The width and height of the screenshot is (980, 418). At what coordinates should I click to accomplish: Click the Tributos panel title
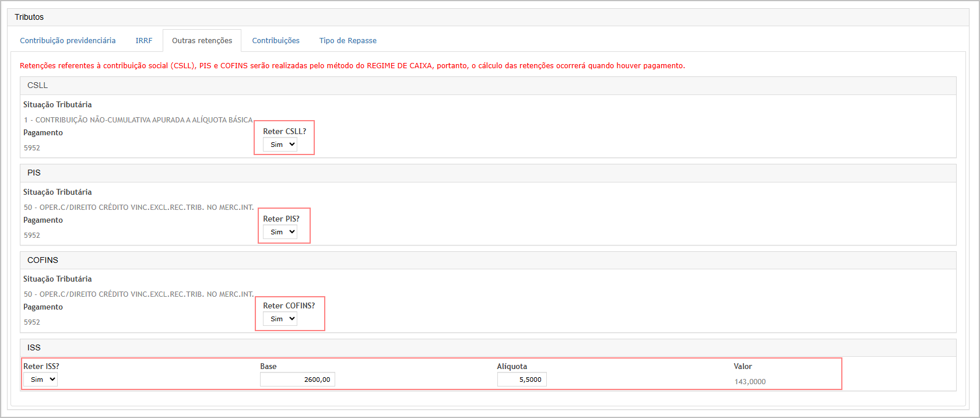(x=29, y=17)
